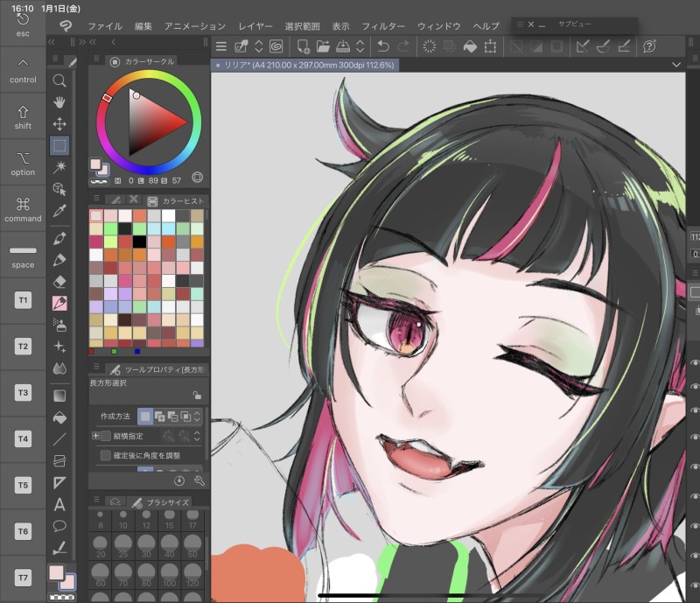Viewport: 700px width, 603px height.
Task: Select the main drawing color swatch
Action: pyautogui.click(x=56, y=572)
